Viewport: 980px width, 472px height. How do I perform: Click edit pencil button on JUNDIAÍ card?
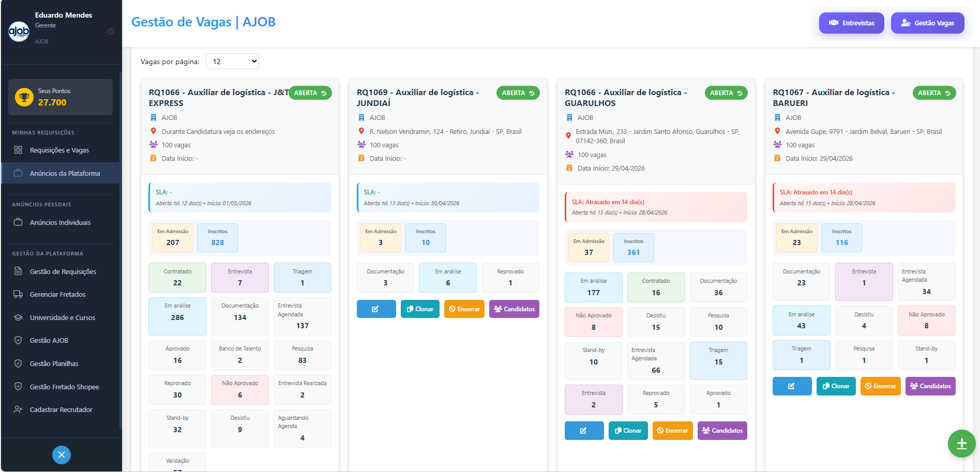coord(376,309)
